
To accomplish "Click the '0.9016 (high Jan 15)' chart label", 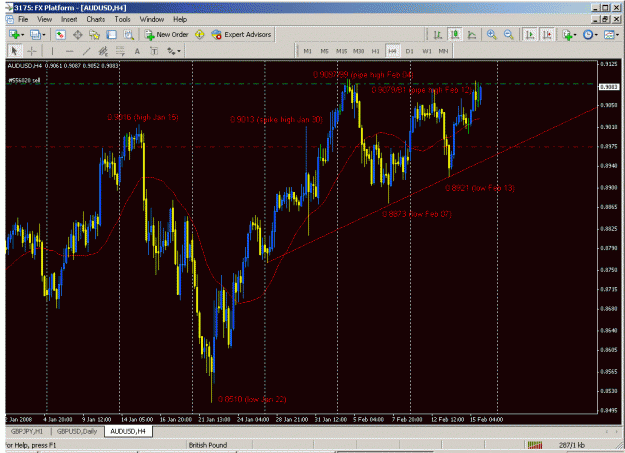I will point(143,117).
